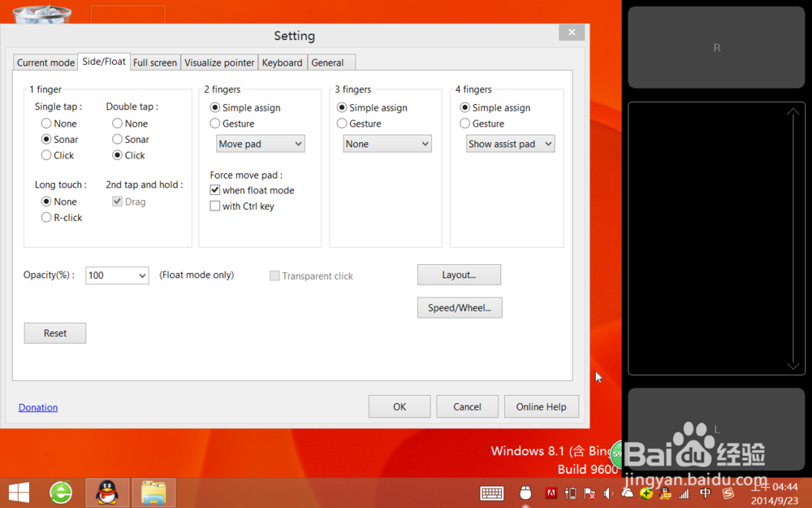Follow the Donation link
The height and width of the screenshot is (508, 812).
click(38, 407)
